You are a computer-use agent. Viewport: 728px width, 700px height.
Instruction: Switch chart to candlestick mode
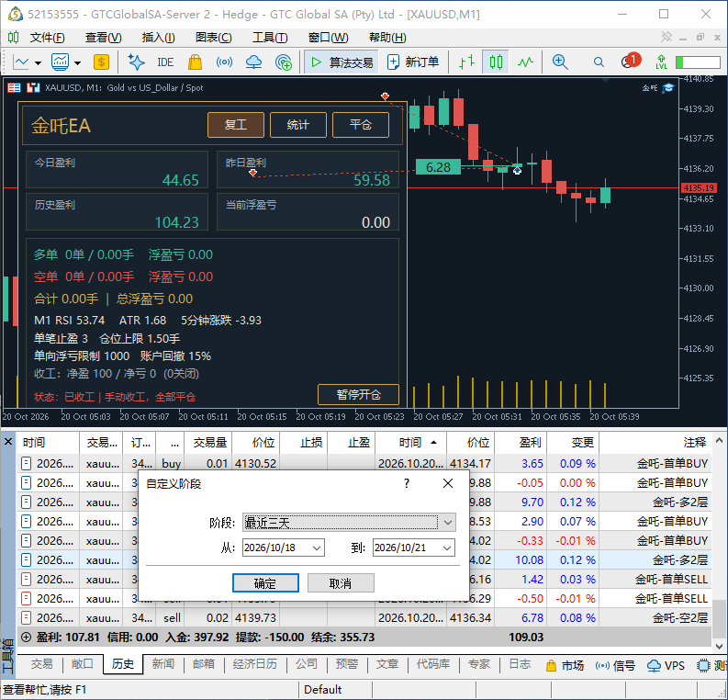tap(496, 62)
